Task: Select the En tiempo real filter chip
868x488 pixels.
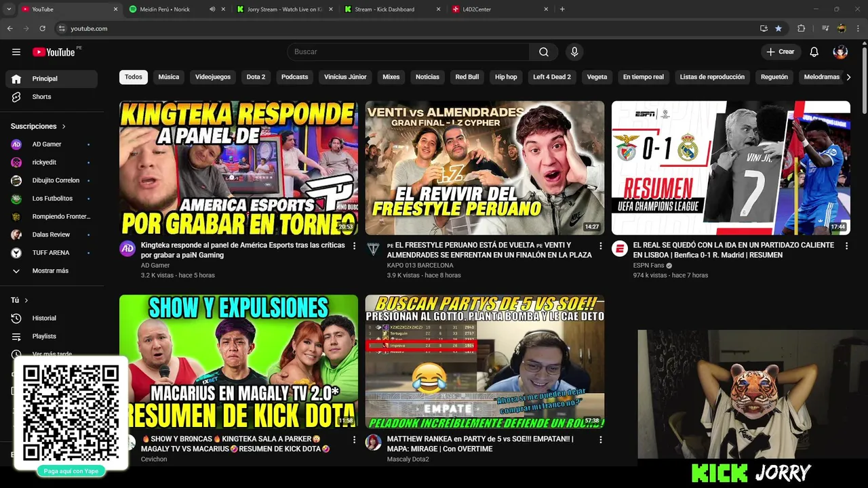Action: tap(644, 77)
